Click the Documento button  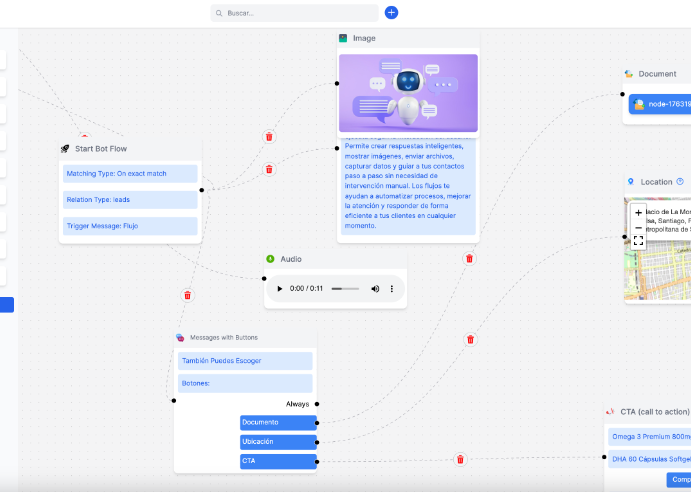click(x=278, y=422)
